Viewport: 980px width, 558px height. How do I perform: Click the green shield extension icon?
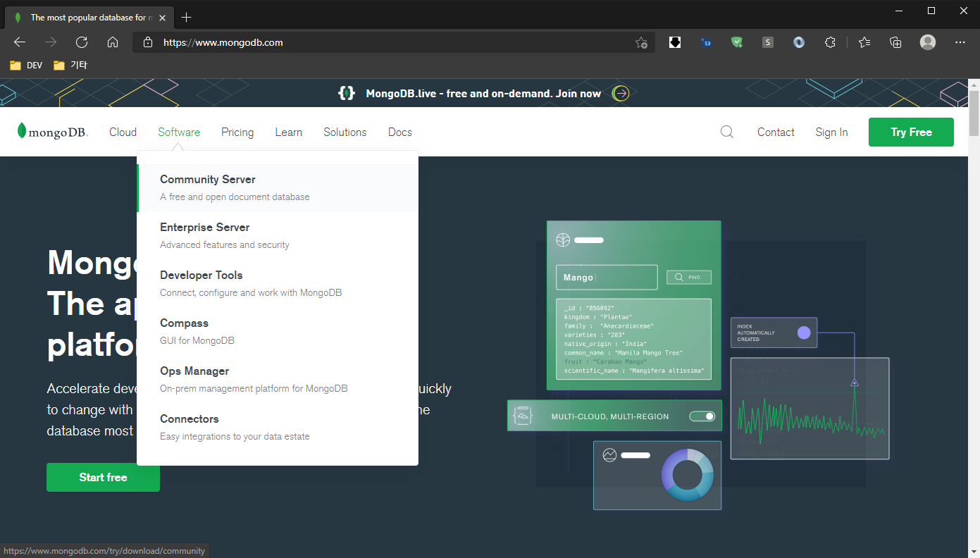pyautogui.click(x=737, y=42)
